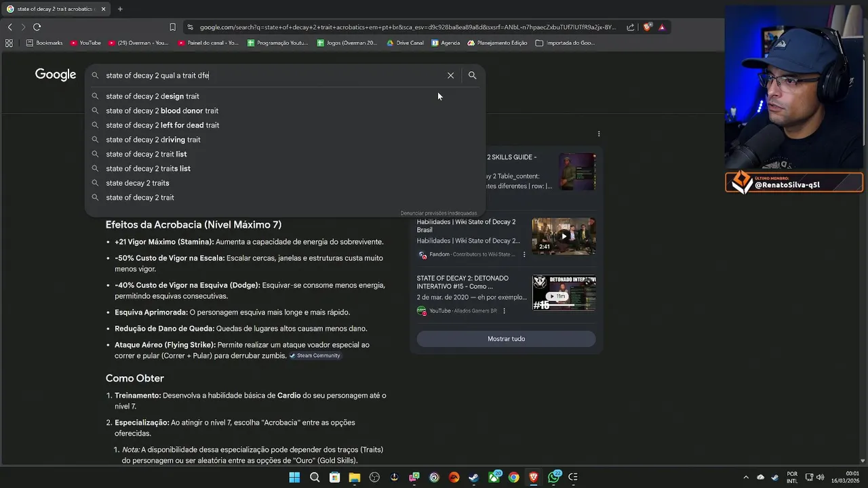Click the OneDrive cloud tray icon
The image size is (868, 488).
pyautogui.click(x=760, y=477)
